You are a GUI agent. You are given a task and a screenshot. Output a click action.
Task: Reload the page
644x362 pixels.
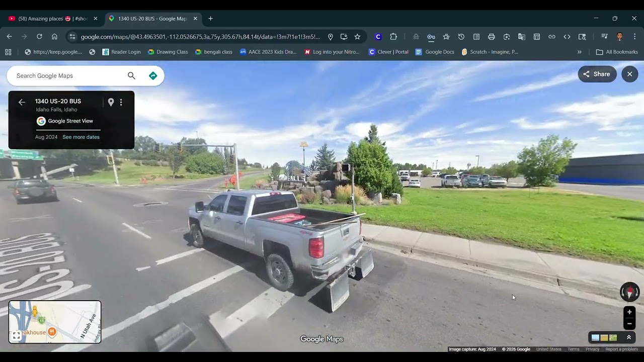[x=39, y=37]
